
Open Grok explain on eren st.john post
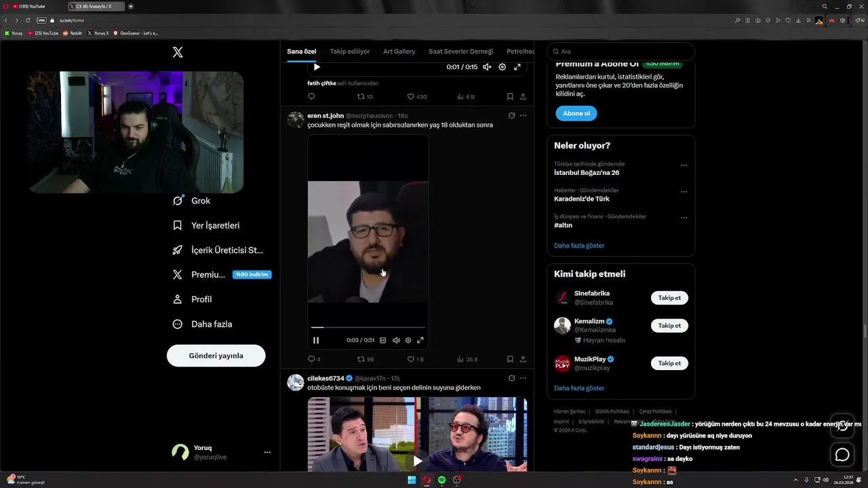(x=511, y=116)
